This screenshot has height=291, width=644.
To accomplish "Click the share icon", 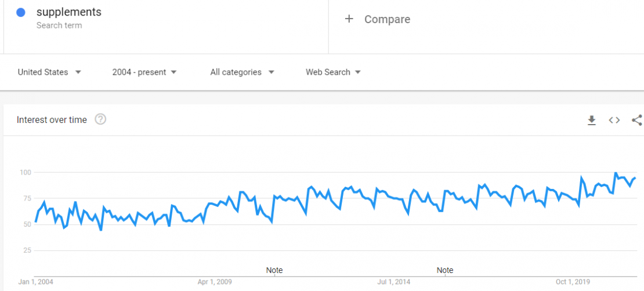I will 637,120.
